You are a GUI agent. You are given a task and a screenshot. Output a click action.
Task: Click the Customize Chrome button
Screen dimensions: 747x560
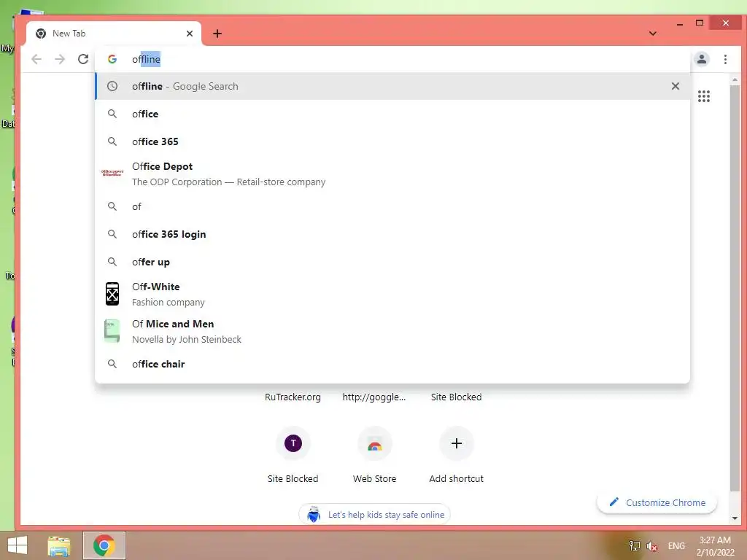tap(657, 502)
